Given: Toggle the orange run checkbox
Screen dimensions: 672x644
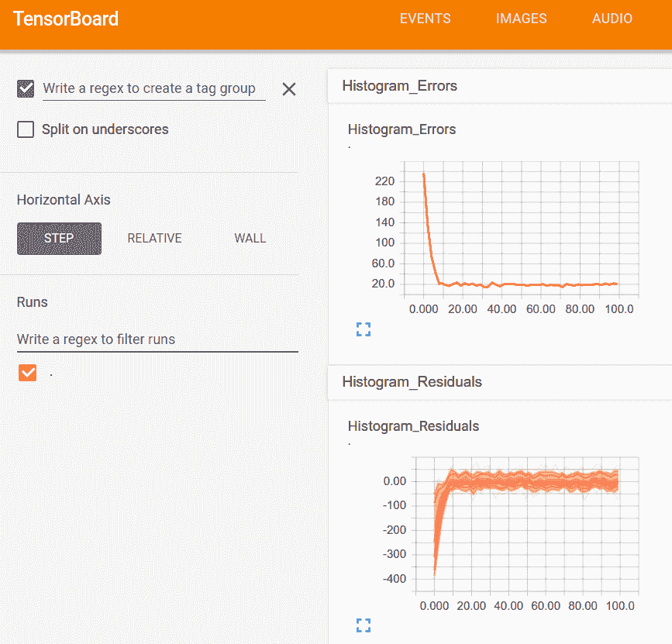Looking at the screenshot, I should pyautogui.click(x=28, y=374).
